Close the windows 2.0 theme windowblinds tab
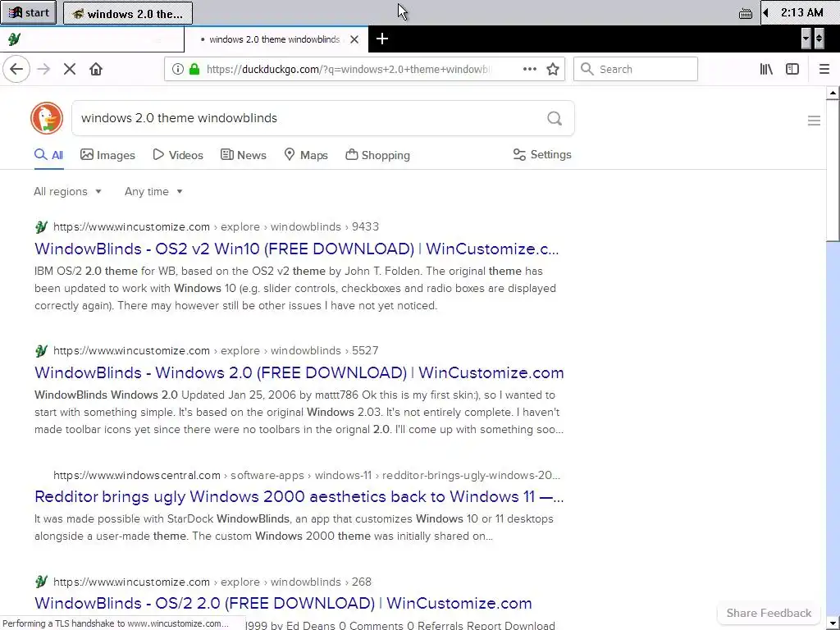The image size is (840, 630). click(x=354, y=39)
